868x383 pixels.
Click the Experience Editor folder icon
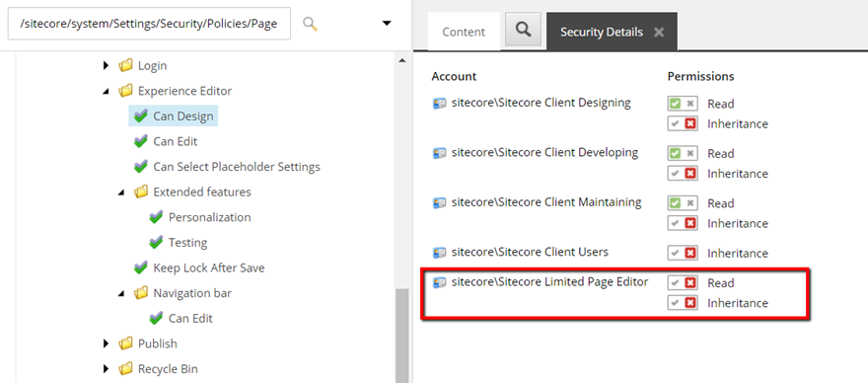point(126,91)
